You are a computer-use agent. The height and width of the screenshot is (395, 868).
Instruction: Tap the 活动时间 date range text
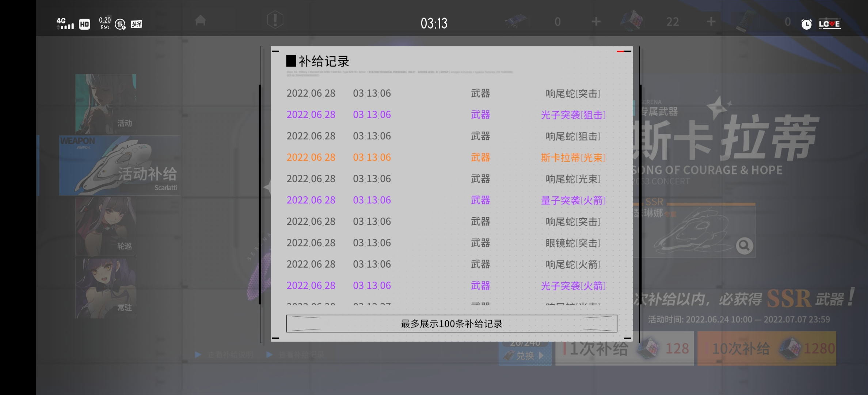click(x=739, y=319)
